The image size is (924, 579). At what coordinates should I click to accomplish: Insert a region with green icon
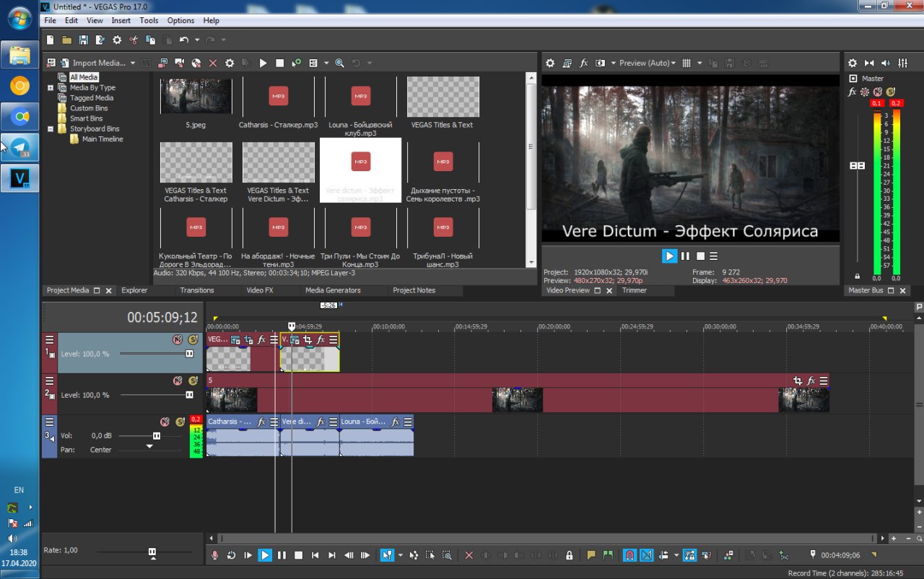[608, 555]
